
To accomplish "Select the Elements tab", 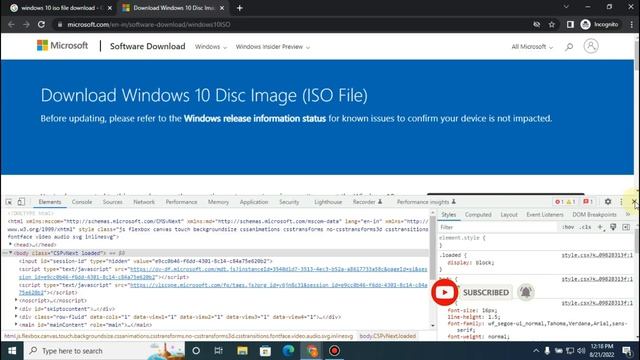I will coord(50,202).
